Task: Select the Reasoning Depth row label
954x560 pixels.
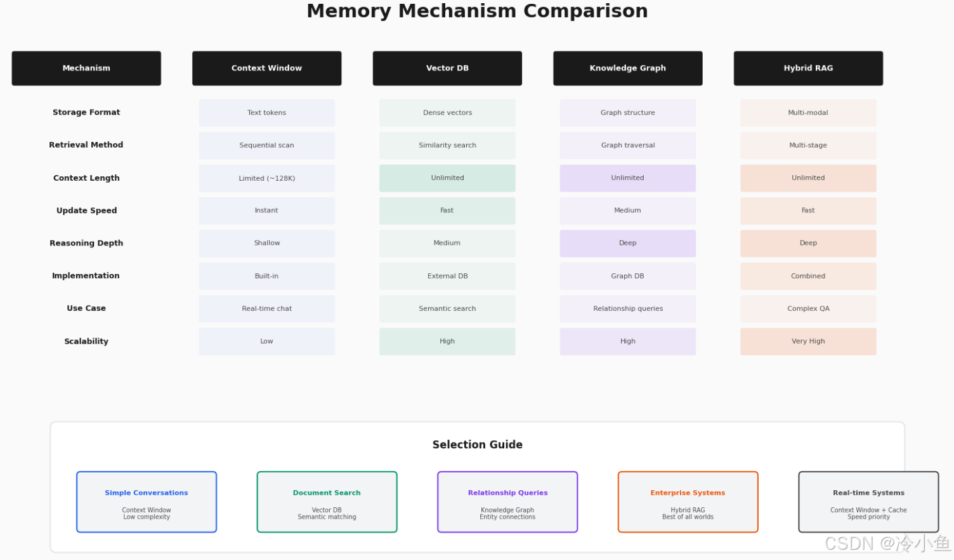Action: point(86,243)
